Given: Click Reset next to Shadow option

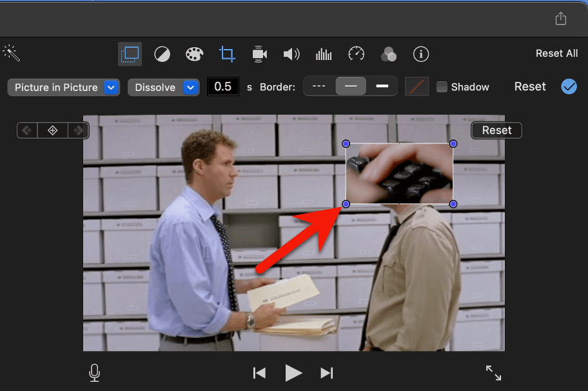Looking at the screenshot, I should pos(529,86).
